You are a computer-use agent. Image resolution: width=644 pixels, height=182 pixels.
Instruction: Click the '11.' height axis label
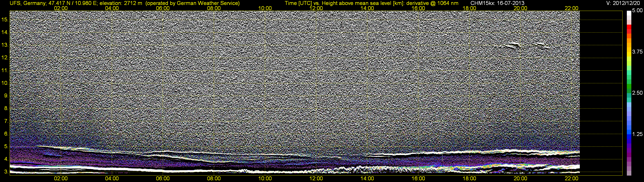[x=5, y=70]
